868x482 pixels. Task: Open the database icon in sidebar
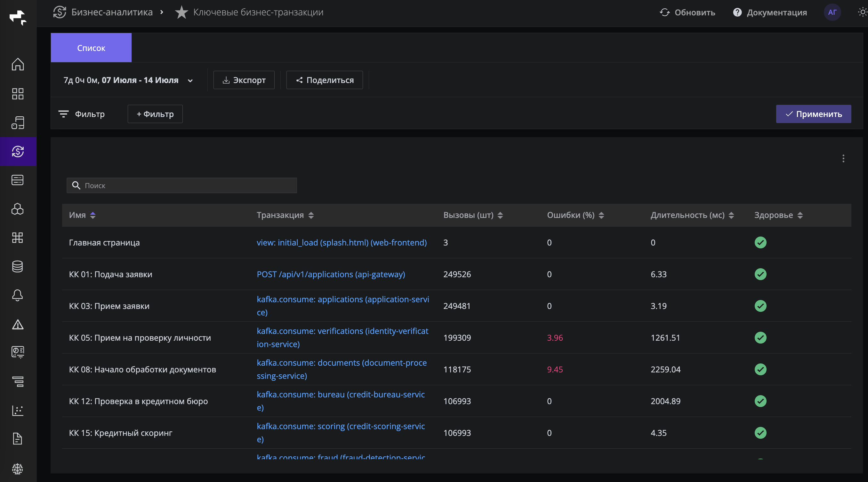coord(18,266)
